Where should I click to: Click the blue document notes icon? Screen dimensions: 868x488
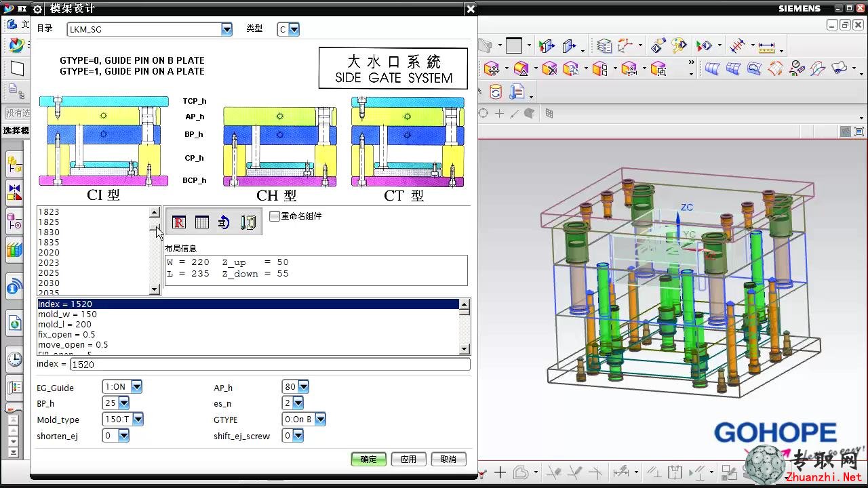point(517,91)
